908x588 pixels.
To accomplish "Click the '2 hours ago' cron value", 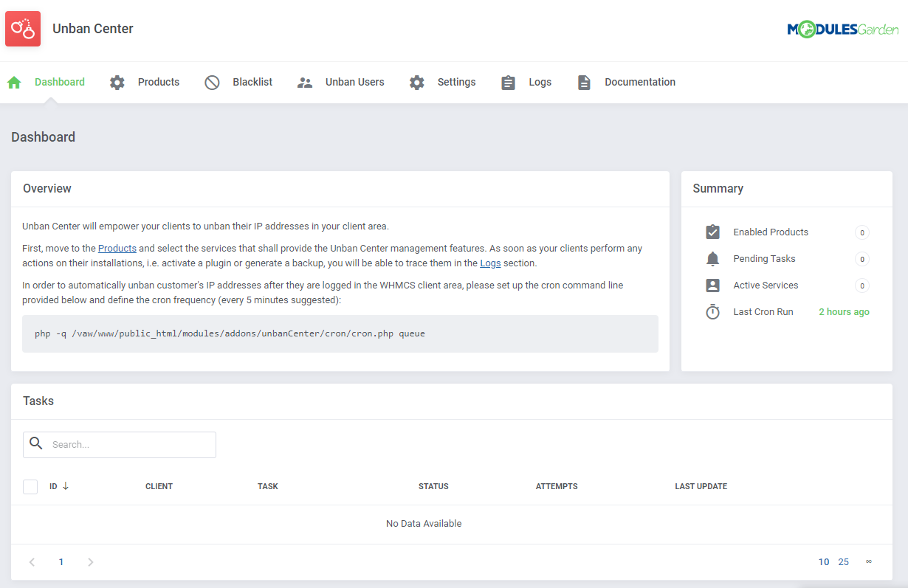I will pyautogui.click(x=844, y=312).
